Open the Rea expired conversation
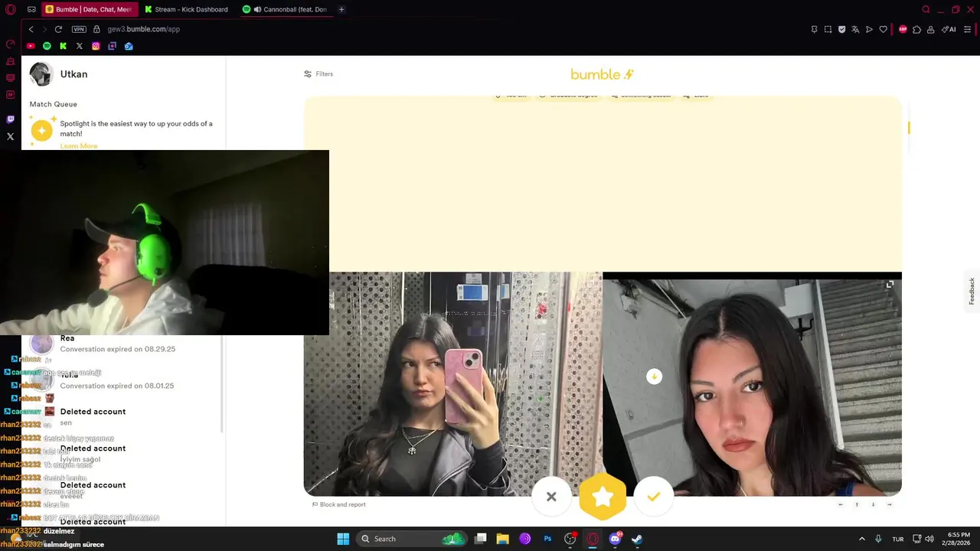980x551 pixels. [x=122, y=344]
